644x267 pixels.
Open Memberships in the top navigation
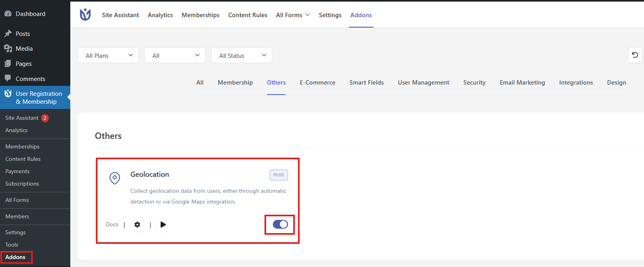[201, 15]
